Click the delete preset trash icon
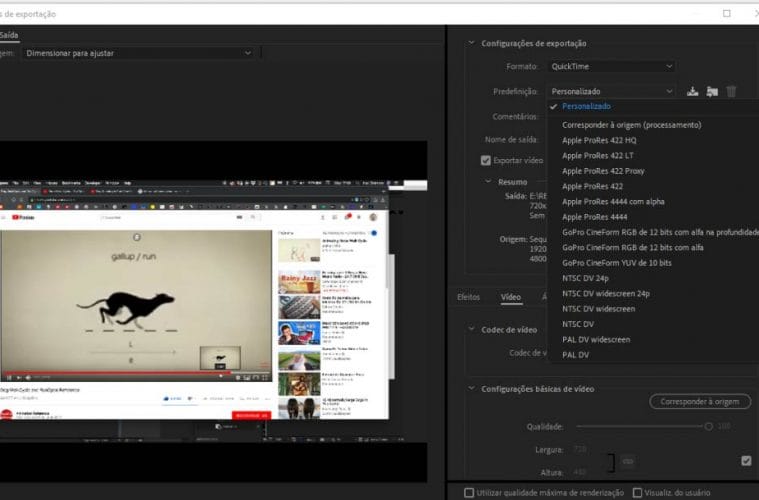This screenshot has height=500, width=759. 731,92
